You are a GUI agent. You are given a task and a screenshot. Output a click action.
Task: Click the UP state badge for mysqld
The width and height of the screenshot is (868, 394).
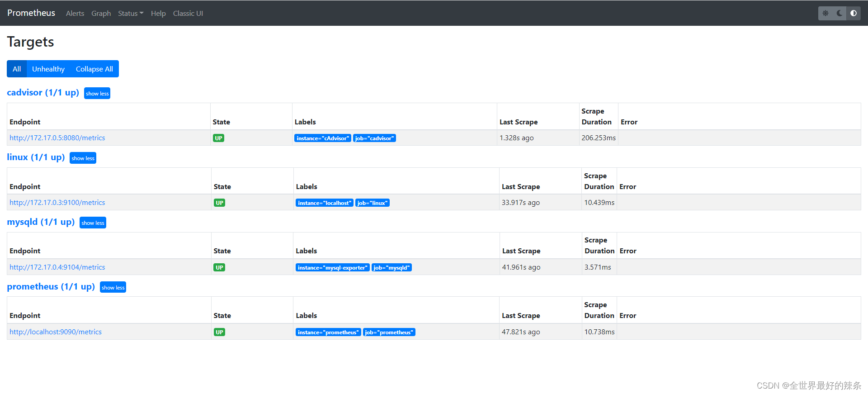(x=219, y=267)
